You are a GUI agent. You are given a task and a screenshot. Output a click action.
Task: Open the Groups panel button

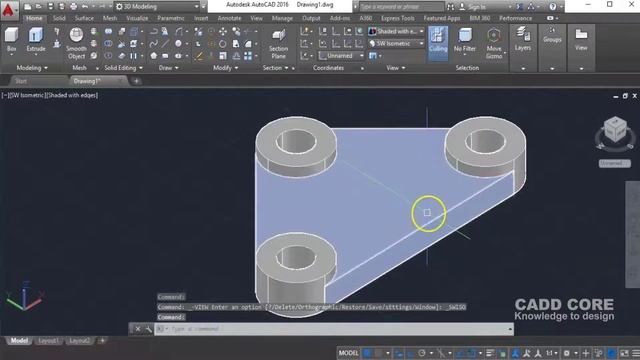pyautogui.click(x=552, y=35)
